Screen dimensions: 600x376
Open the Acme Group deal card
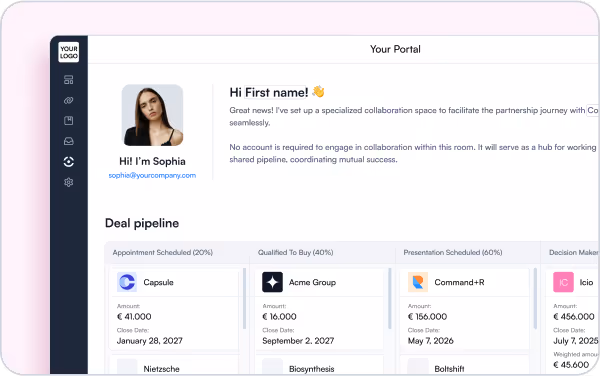pyautogui.click(x=319, y=309)
